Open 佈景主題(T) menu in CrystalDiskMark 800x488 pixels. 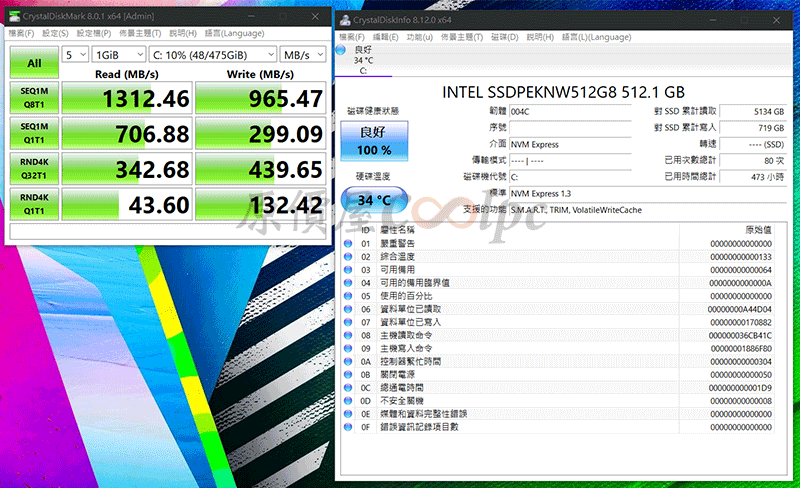pos(140,33)
